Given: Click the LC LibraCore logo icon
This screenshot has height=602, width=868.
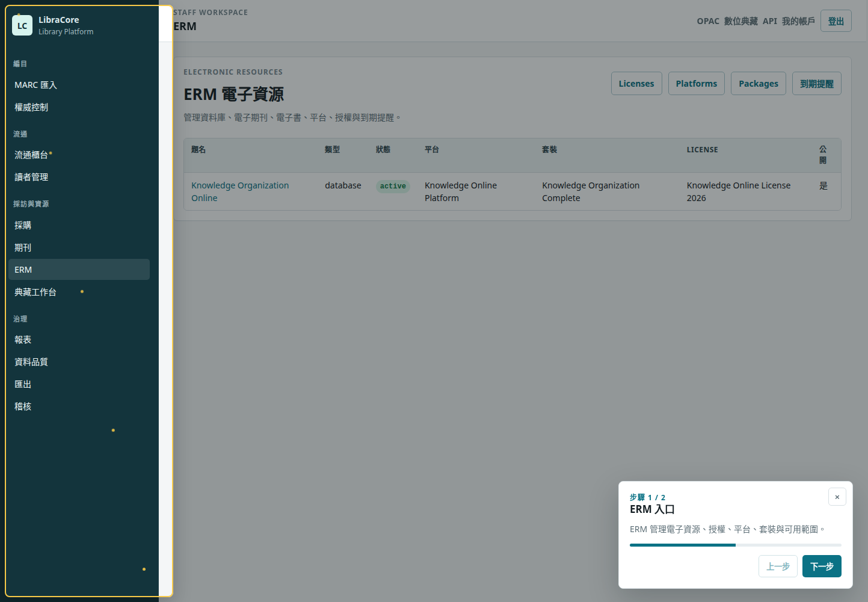Looking at the screenshot, I should pyautogui.click(x=22, y=25).
